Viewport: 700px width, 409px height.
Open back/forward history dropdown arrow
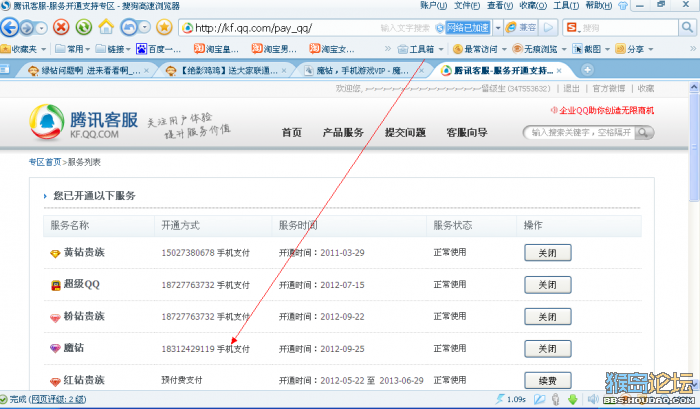(x=41, y=29)
